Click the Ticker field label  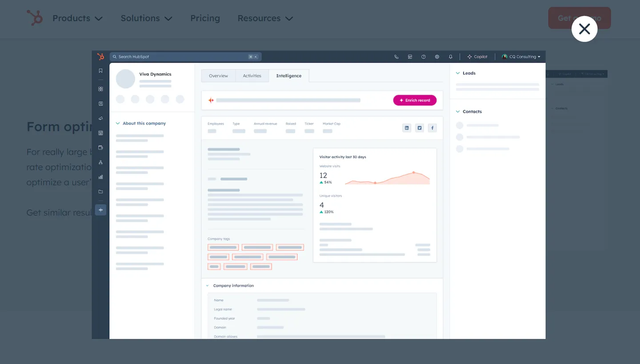point(309,124)
